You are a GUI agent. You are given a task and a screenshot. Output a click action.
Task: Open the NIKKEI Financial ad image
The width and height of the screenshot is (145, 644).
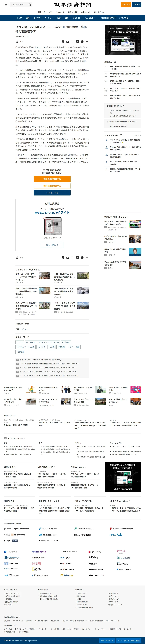point(123,477)
